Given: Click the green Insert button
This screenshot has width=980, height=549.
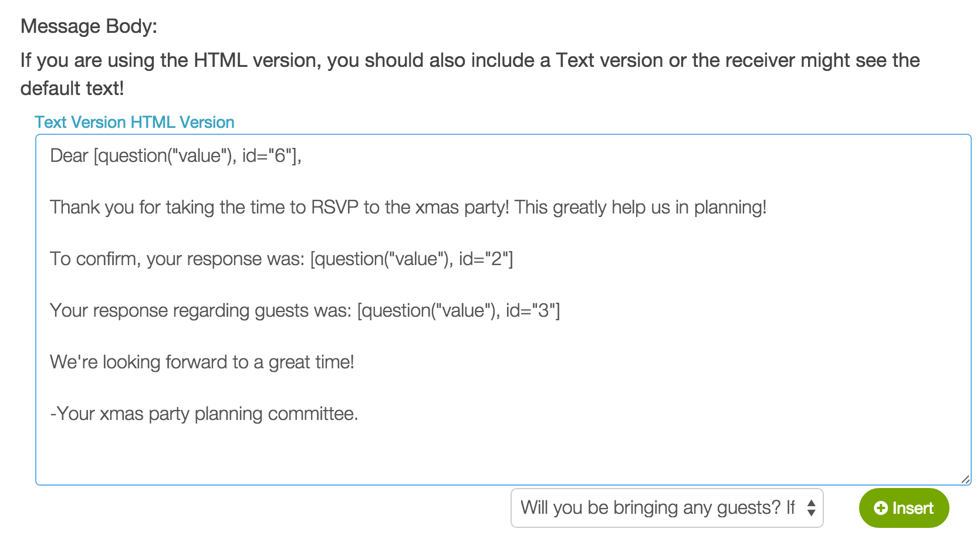Looking at the screenshot, I should point(904,508).
